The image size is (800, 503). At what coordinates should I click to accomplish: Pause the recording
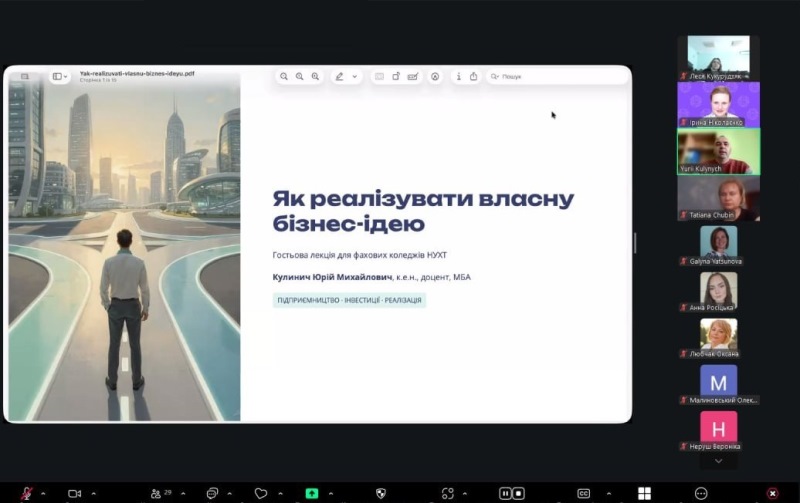coord(505,493)
